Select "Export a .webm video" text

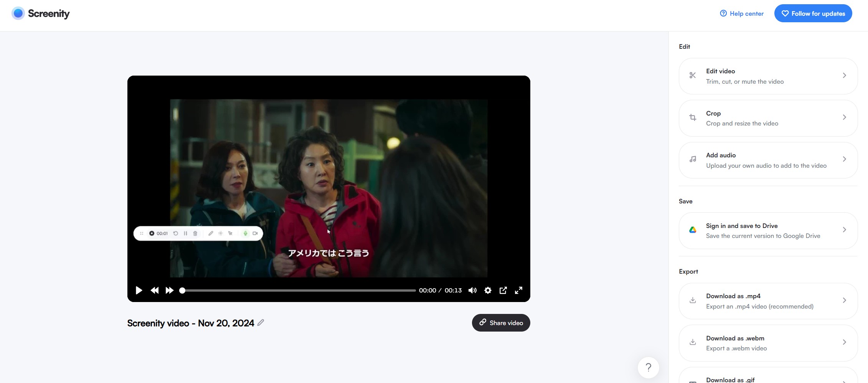(x=736, y=348)
